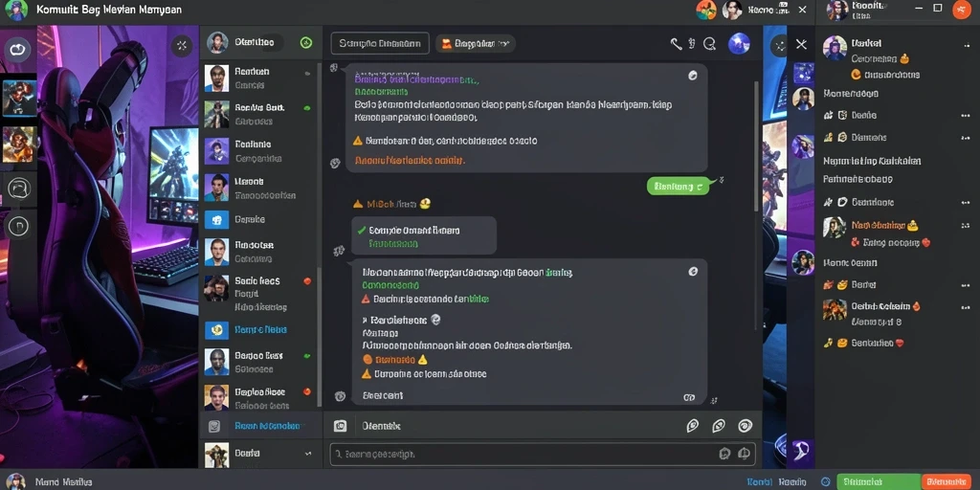Expand the chevron in the bottom Donia contact row
The height and width of the screenshot is (490, 980).
pyautogui.click(x=307, y=453)
